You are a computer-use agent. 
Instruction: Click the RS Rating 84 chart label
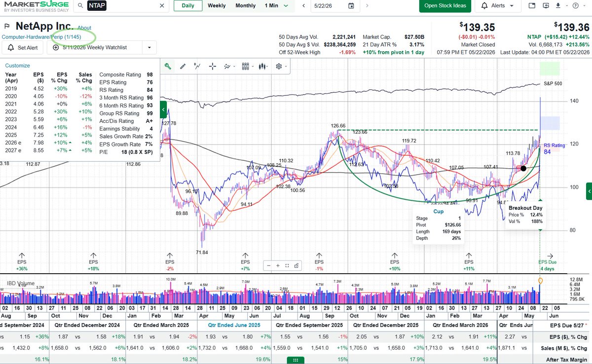point(554,148)
